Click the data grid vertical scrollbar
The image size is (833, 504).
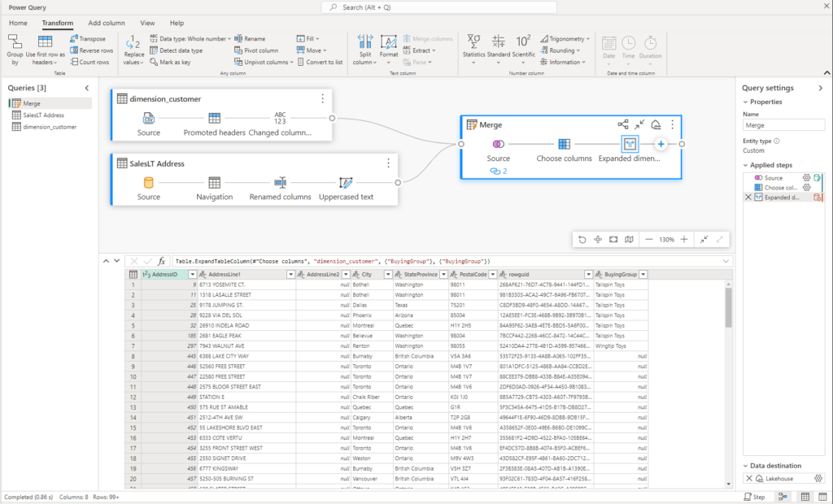tap(728, 309)
